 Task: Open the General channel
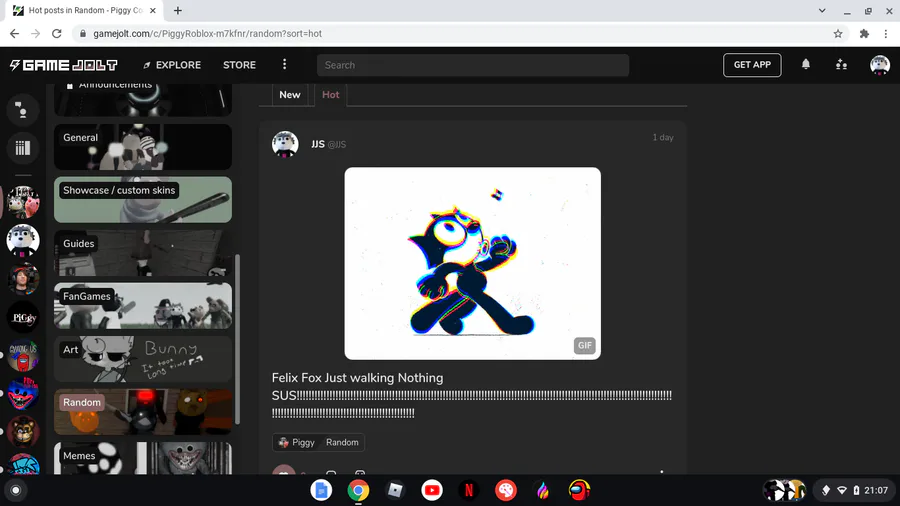tap(143, 147)
